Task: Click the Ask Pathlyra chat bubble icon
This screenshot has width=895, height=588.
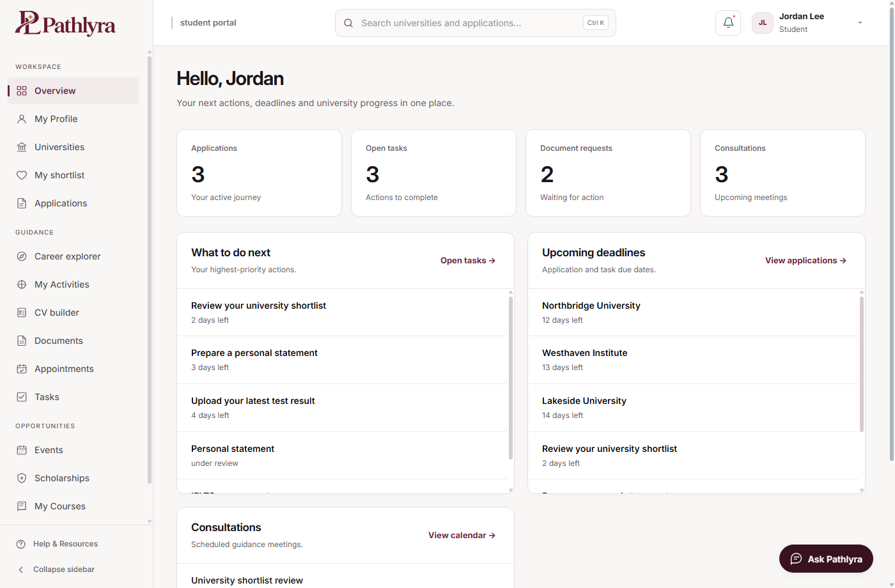Action: click(x=796, y=559)
